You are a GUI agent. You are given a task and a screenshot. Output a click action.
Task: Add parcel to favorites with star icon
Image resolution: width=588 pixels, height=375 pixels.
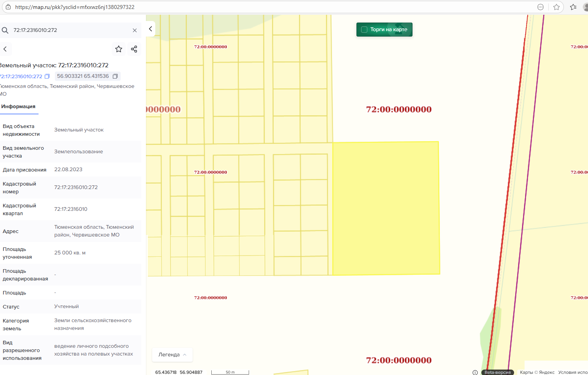119,49
